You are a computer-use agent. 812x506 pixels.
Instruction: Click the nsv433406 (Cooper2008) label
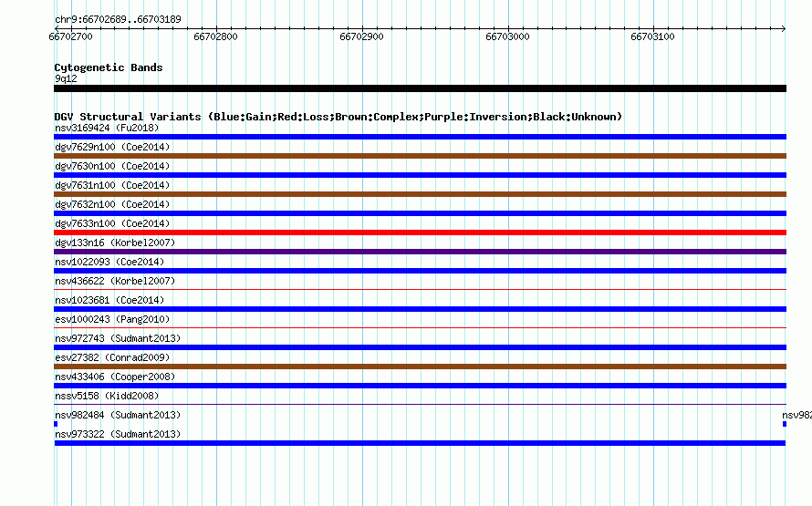[x=115, y=377]
